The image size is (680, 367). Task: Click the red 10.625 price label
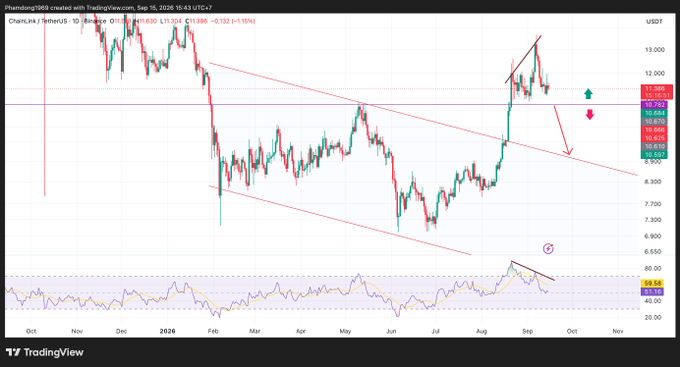[x=654, y=138]
